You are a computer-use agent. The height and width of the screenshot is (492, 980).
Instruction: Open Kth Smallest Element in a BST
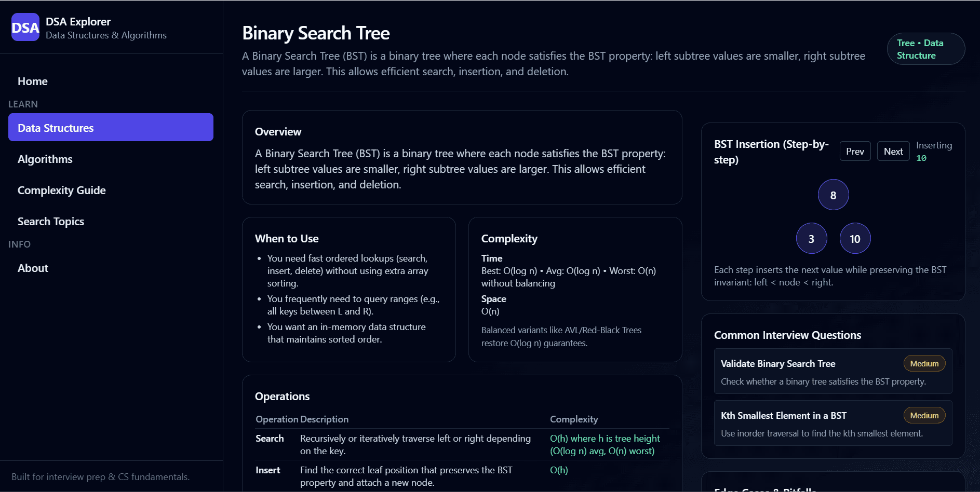[783, 416]
